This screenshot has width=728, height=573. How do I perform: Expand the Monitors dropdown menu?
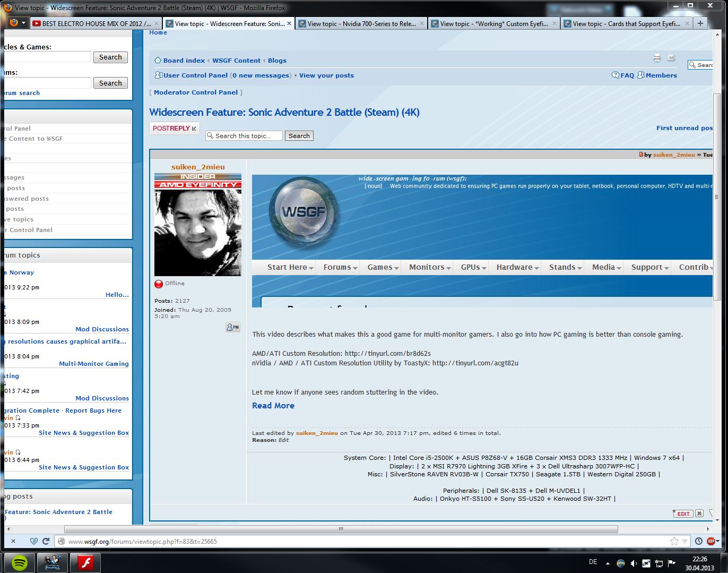tap(430, 267)
